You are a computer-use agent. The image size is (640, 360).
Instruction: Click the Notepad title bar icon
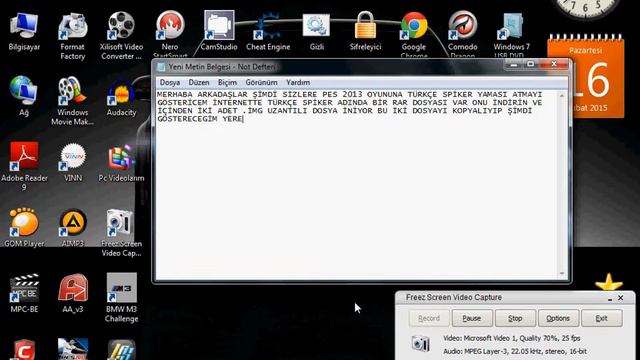[x=162, y=67]
